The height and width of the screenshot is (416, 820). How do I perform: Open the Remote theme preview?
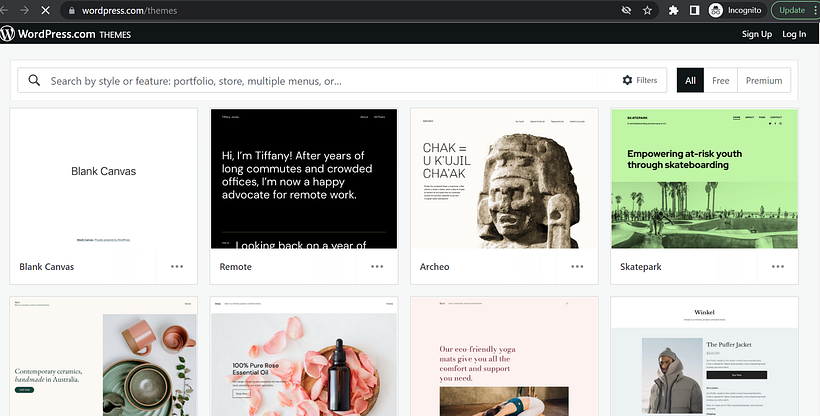point(304,178)
